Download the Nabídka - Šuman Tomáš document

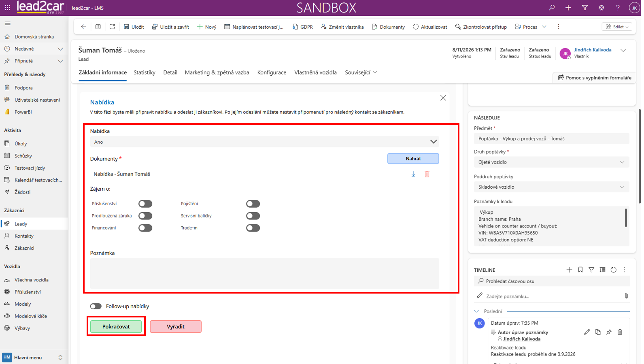click(413, 174)
